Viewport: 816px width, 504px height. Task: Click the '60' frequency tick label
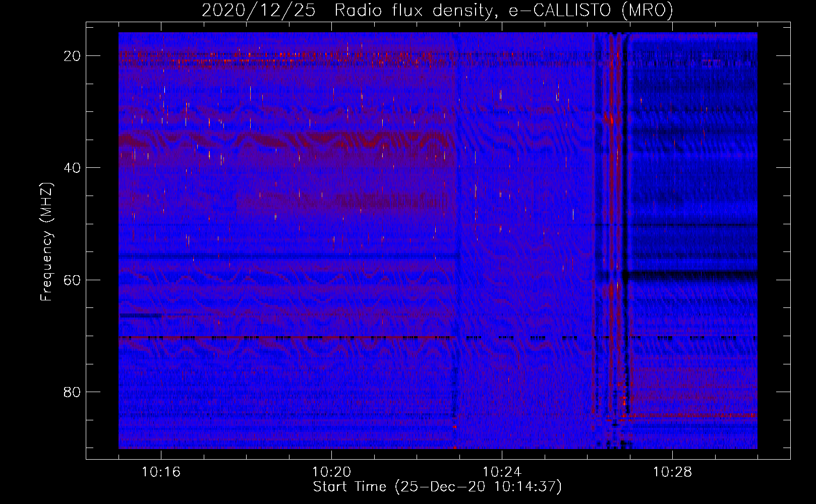[73, 280]
